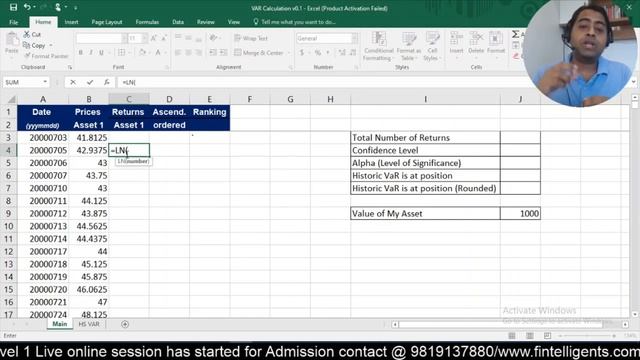Screen dimensions: 640x360
Task: Cancel the formula entry with X icon
Action: 73,82
